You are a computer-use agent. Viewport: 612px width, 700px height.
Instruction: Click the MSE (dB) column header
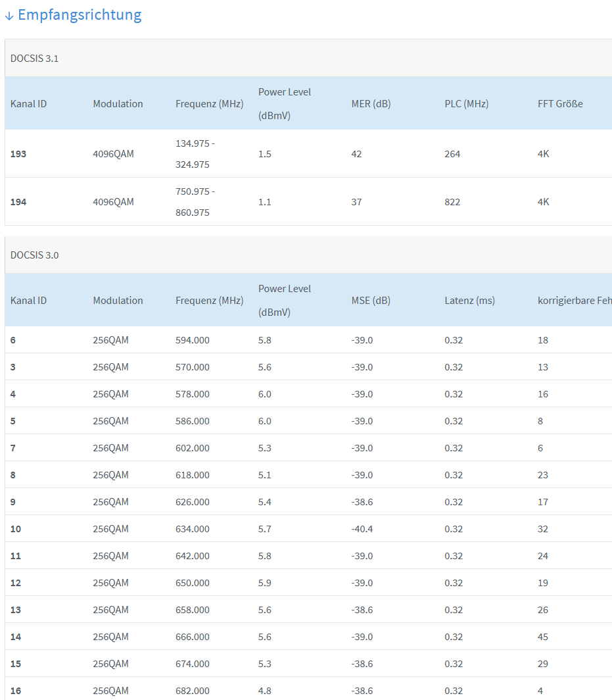coord(371,301)
